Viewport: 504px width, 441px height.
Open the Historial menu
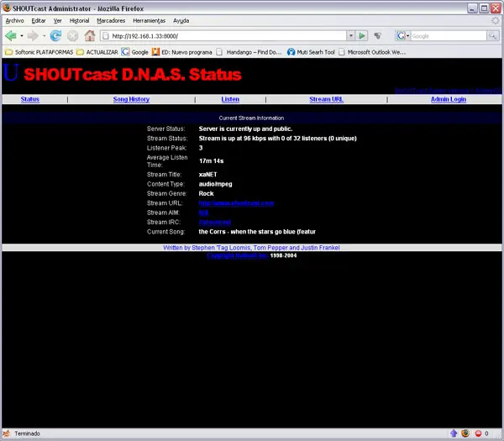[80, 20]
